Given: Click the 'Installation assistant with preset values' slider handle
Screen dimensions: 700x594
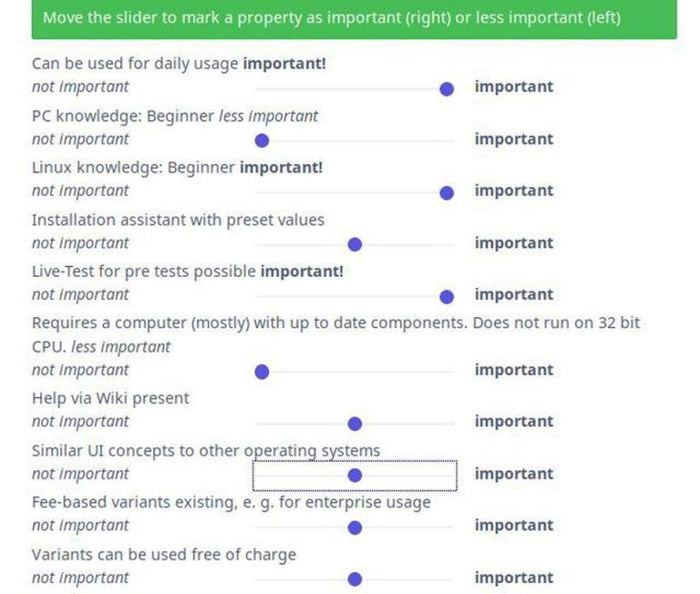Looking at the screenshot, I should [x=355, y=244].
